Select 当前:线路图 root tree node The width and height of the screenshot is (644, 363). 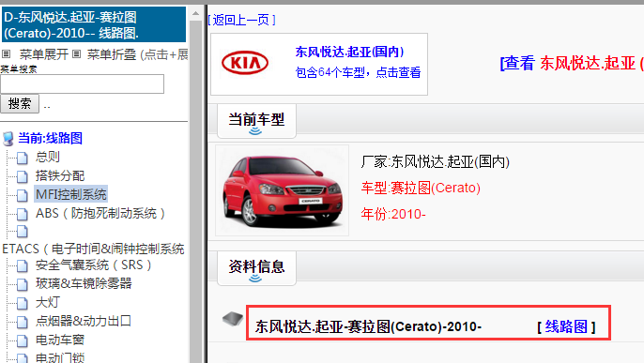tap(50, 138)
